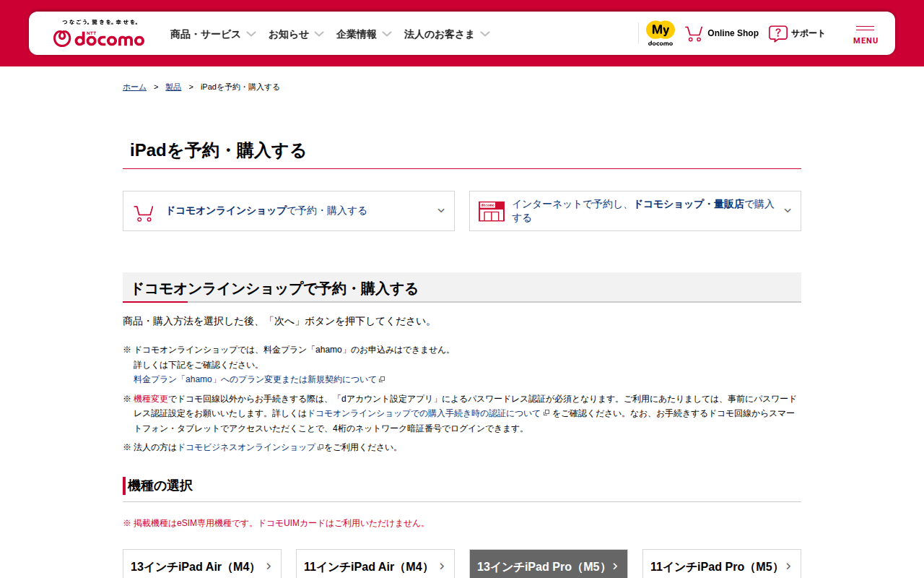Click the 機種の選択 section heading
The image size is (924, 578).
pos(160,486)
